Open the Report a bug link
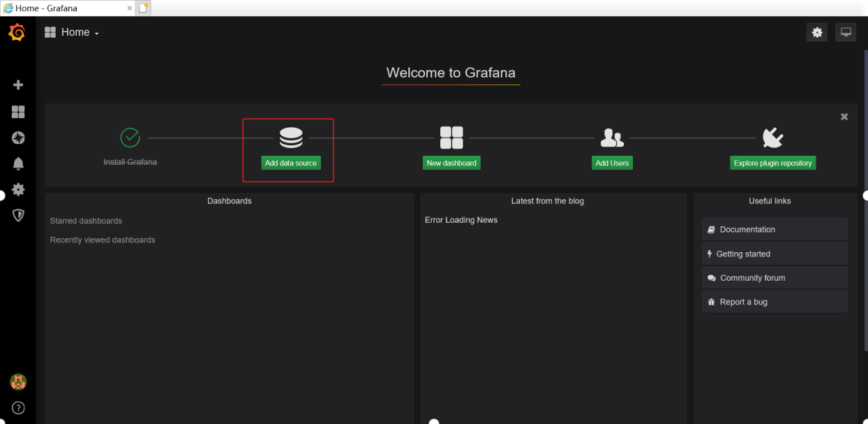 (775, 302)
